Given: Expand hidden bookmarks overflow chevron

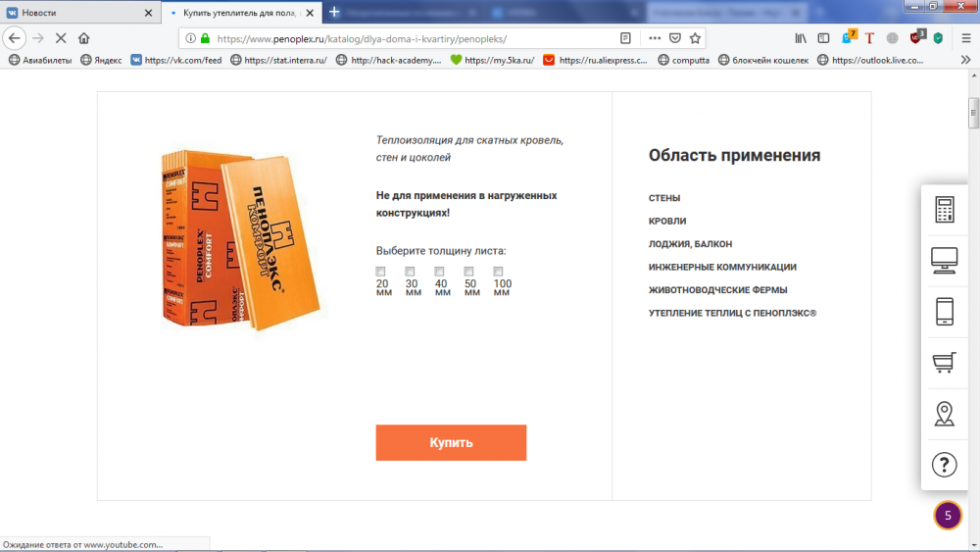Looking at the screenshot, I should pyautogui.click(x=965, y=60).
